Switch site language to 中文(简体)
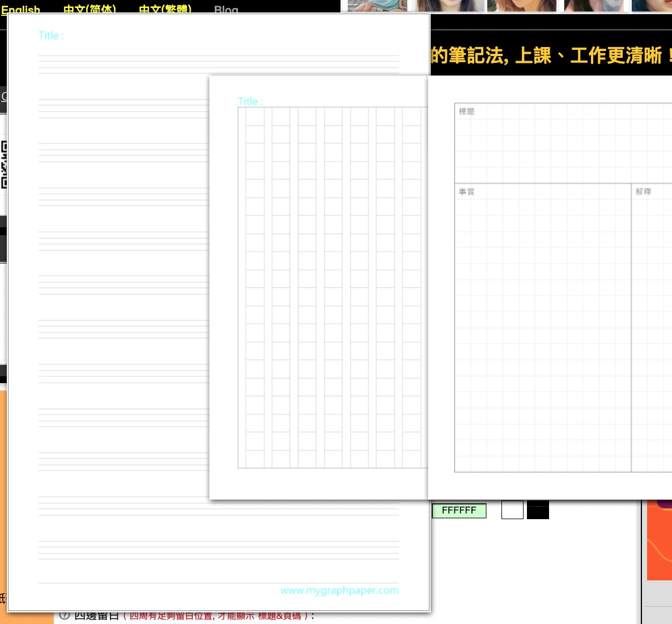The width and height of the screenshot is (672, 624). click(x=90, y=9)
